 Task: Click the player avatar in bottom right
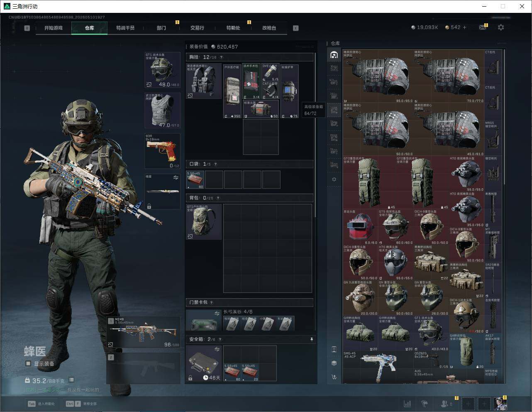click(x=500, y=403)
